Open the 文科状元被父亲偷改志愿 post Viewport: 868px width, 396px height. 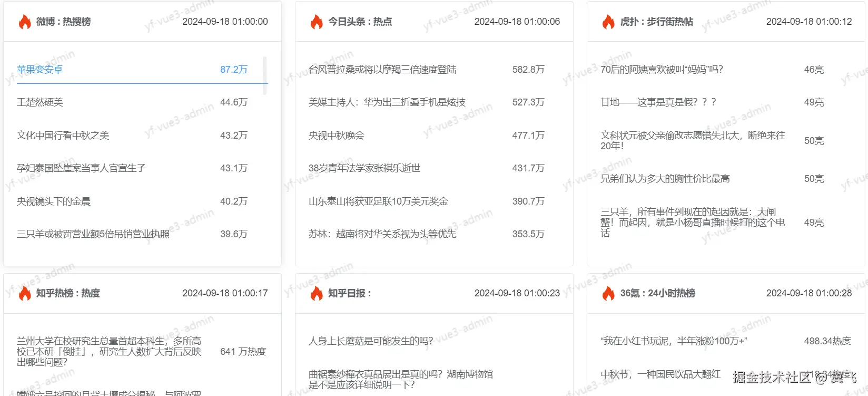point(693,141)
